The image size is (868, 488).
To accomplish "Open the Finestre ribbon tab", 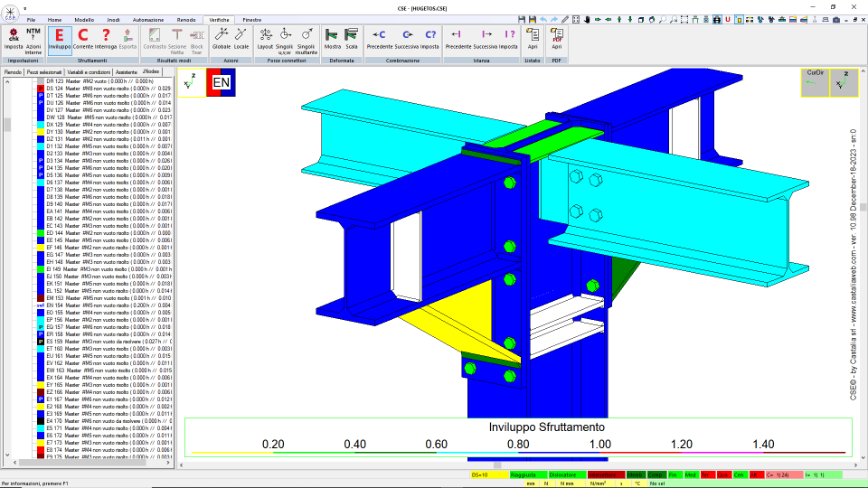I will click(x=252, y=20).
